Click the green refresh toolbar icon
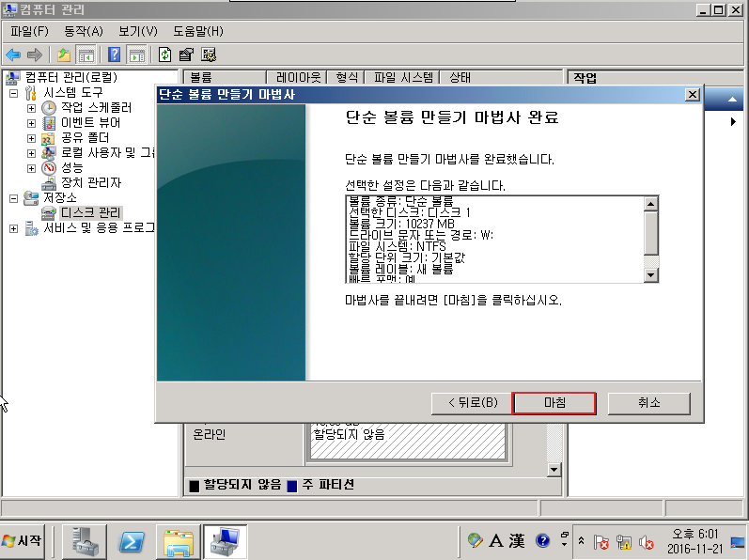749x560 pixels. coord(164,54)
